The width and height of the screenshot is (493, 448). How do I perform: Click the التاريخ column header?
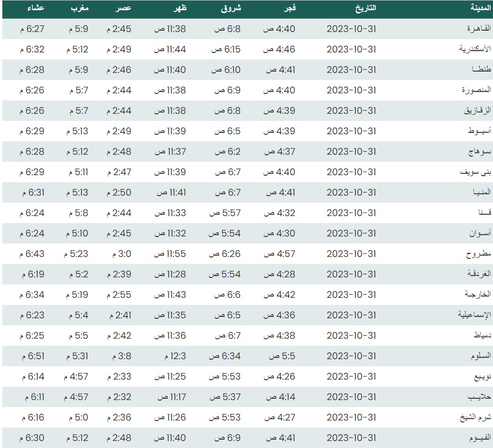(x=365, y=8)
